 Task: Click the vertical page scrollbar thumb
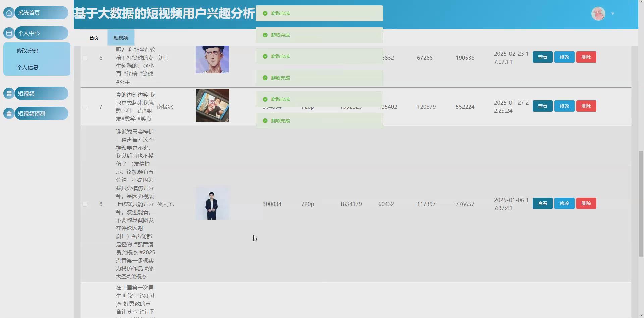point(641,204)
